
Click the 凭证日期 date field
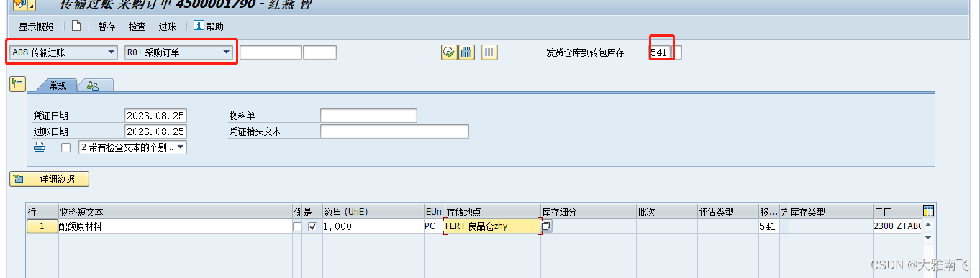[155, 116]
